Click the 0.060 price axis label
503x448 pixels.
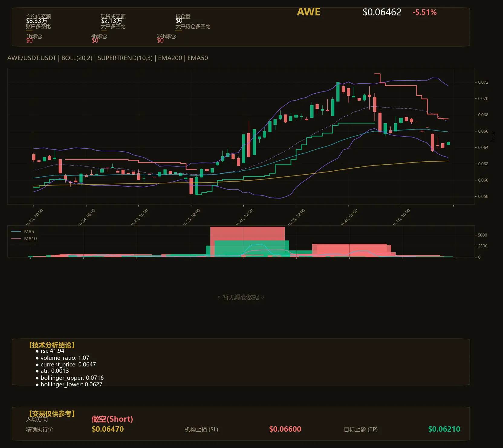(x=483, y=180)
